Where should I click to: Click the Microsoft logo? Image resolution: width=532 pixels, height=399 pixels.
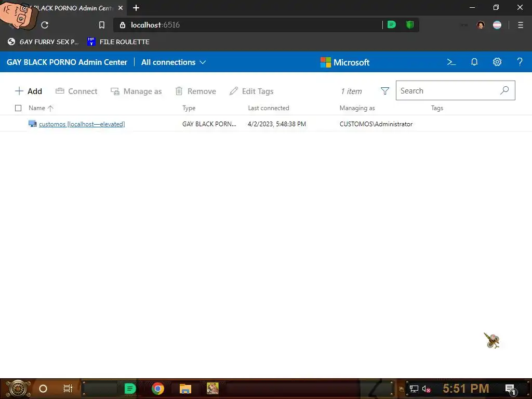coord(345,62)
